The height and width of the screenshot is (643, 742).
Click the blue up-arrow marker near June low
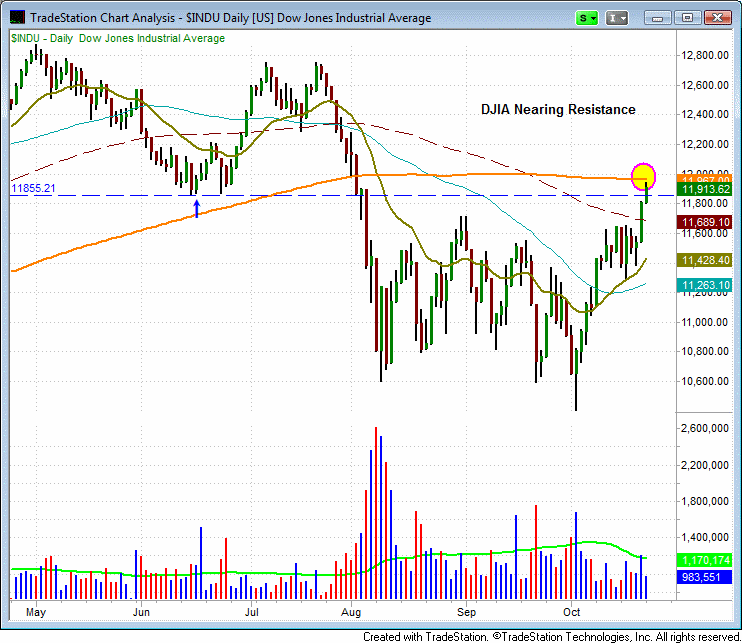tap(196, 208)
